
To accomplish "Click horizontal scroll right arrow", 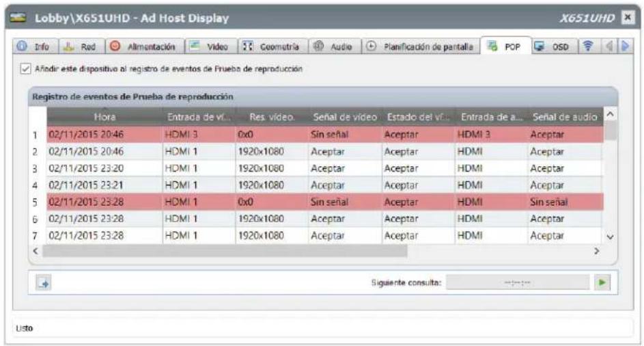I will point(596,251).
